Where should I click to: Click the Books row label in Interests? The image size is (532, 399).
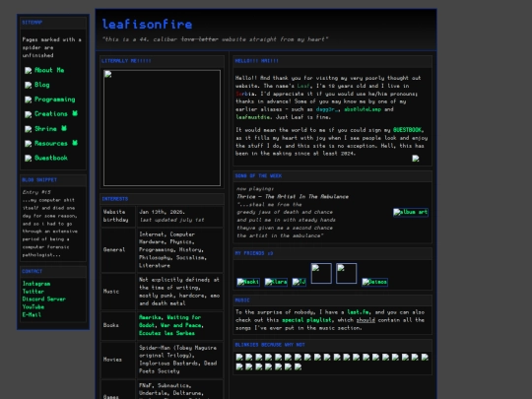(111, 325)
